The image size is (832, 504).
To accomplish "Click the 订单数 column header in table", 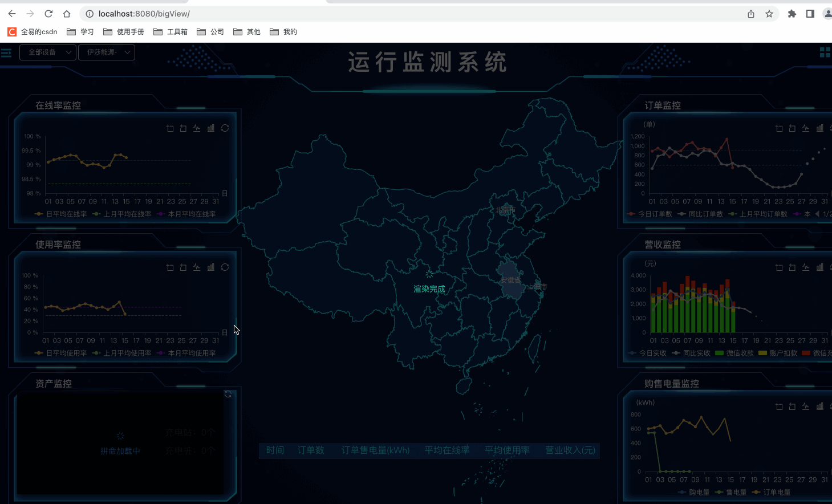I will pos(311,450).
